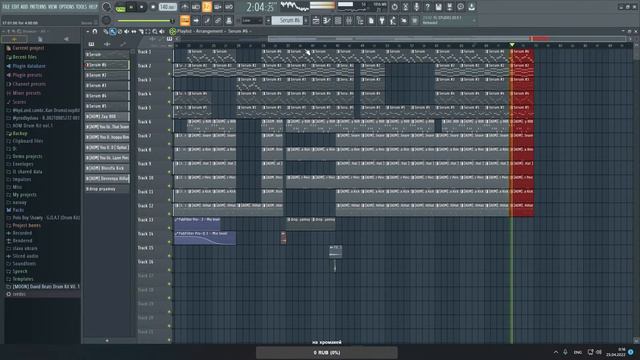Select the dashed-rectangle select tool in playlist

(x=148, y=31)
